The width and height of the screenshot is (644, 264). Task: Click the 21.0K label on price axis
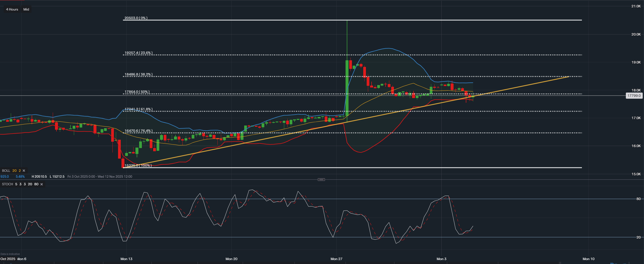pyautogui.click(x=636, y=6)
